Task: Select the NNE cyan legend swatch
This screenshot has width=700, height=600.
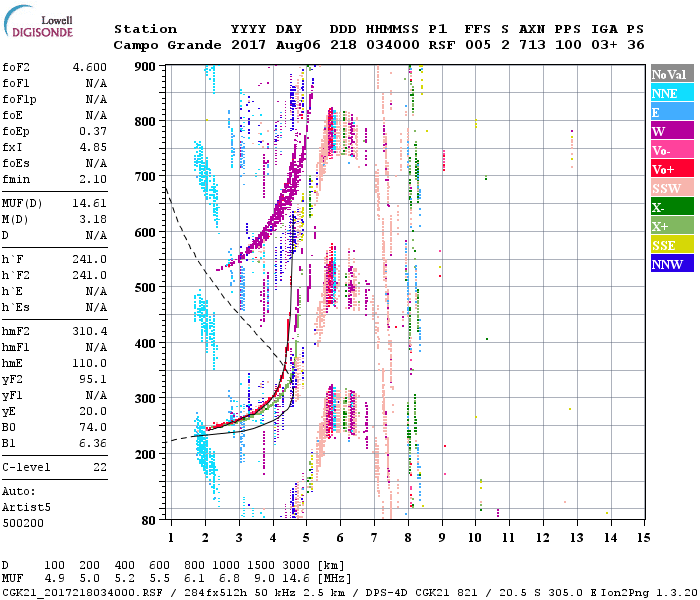Action: [x=672, y=93]
